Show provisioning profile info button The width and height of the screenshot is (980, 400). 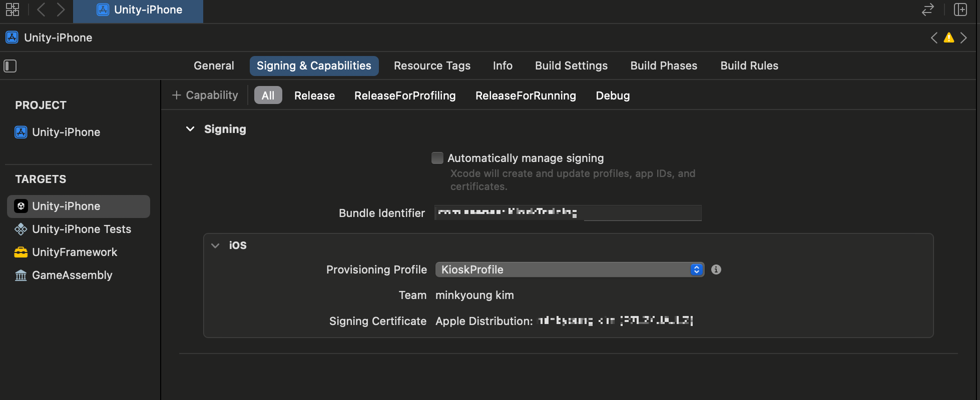[716, 269]
